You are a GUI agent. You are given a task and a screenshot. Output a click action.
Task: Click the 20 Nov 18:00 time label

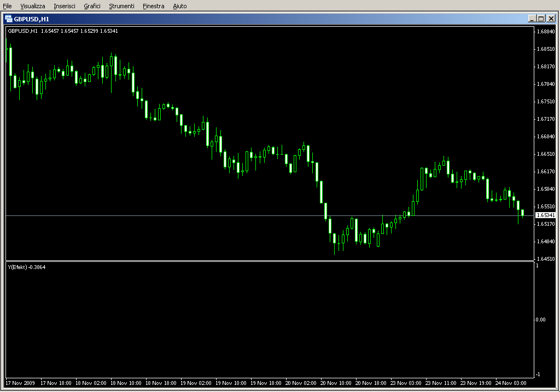[x=371, y=383]
